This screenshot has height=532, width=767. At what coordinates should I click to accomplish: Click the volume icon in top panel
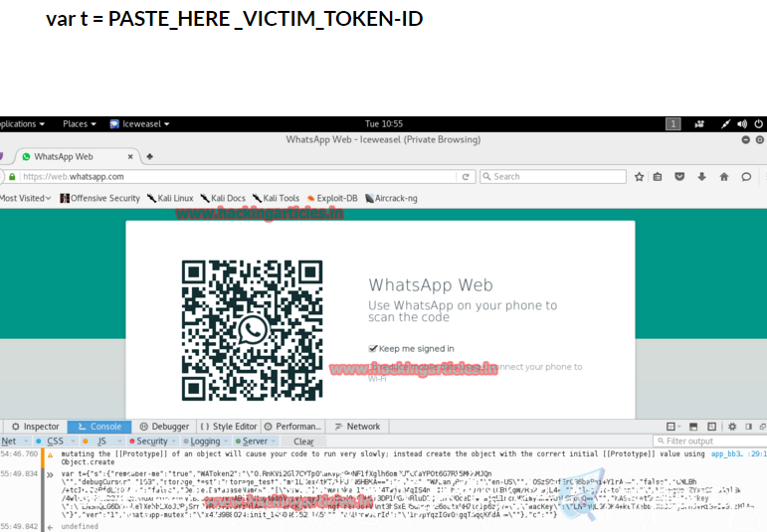click(742, 124)
